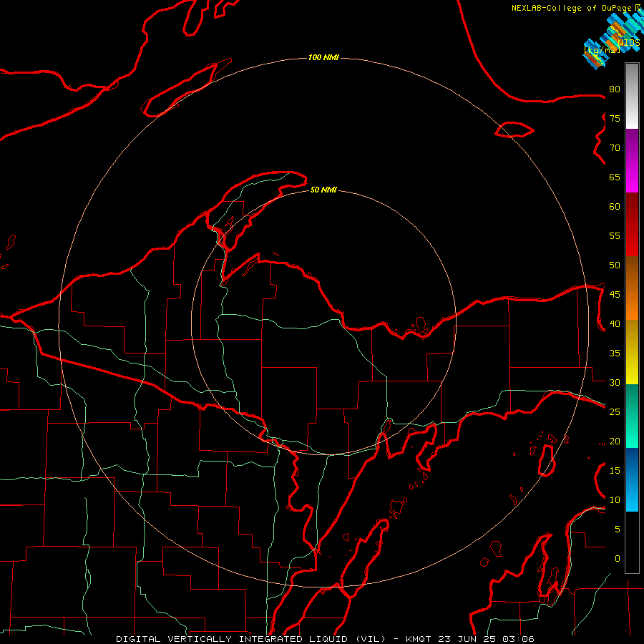Pick the dark red segment of the color bar

tap(632, 224)
